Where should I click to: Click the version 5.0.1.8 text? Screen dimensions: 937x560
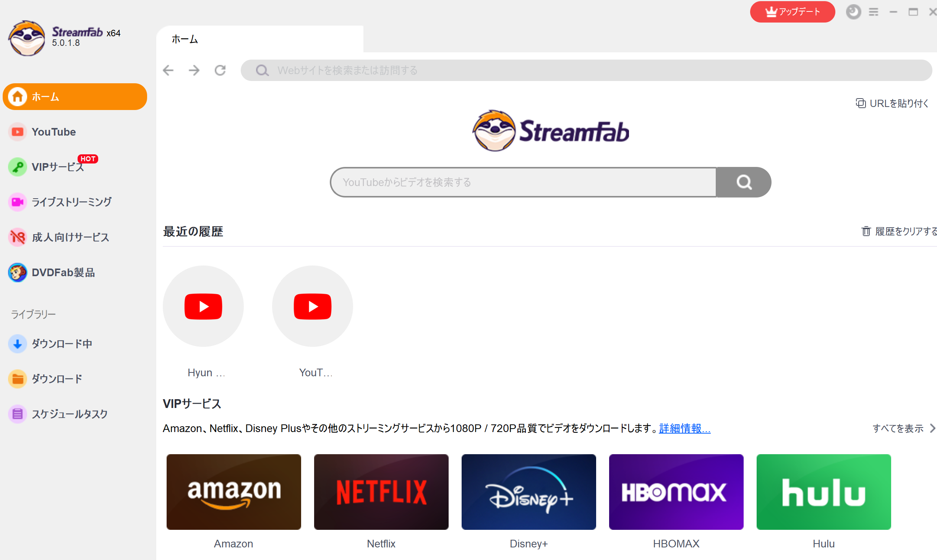tap(66, 43)
